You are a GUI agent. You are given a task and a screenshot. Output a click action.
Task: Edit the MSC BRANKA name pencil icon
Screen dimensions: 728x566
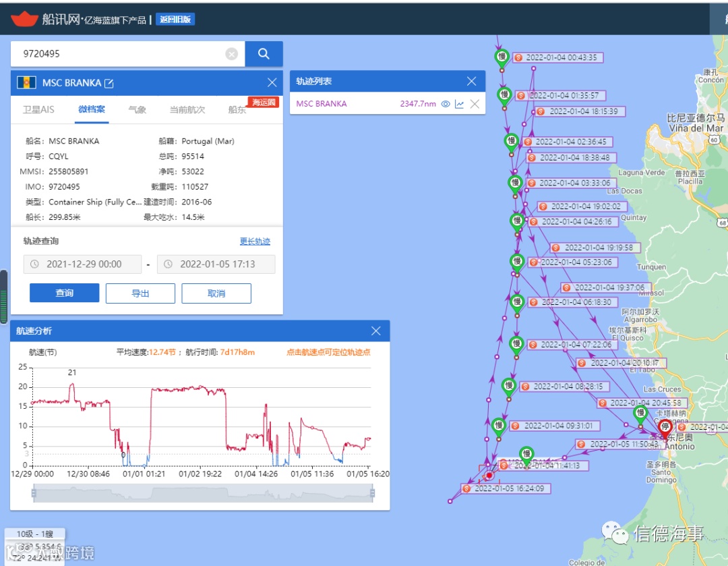[109, 83]
